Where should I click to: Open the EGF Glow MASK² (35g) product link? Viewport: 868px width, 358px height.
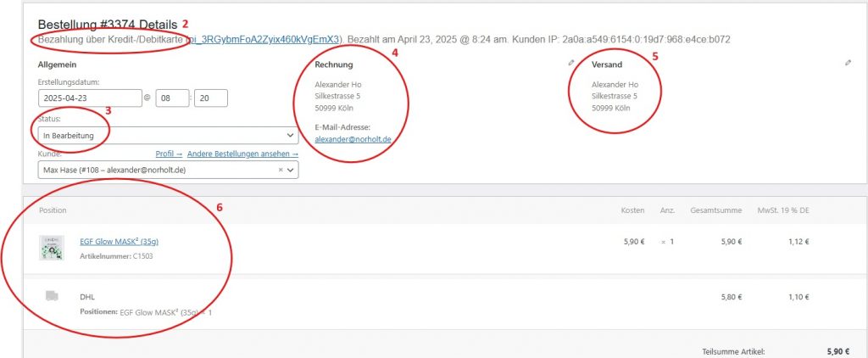pos(118,241)
